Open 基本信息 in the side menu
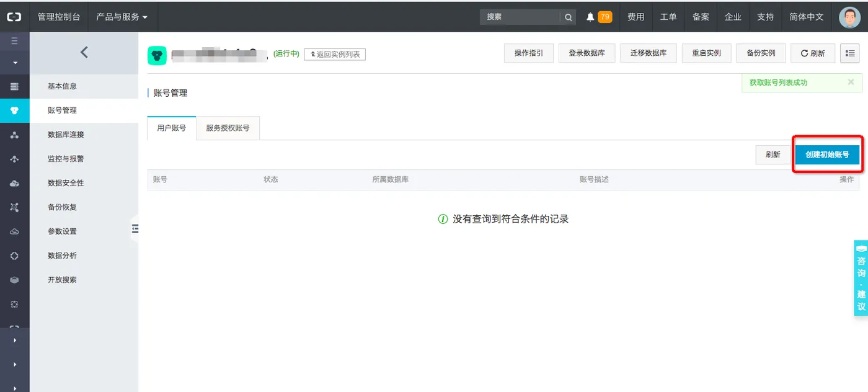Screen dimensions: 868x392 point(84,86)
